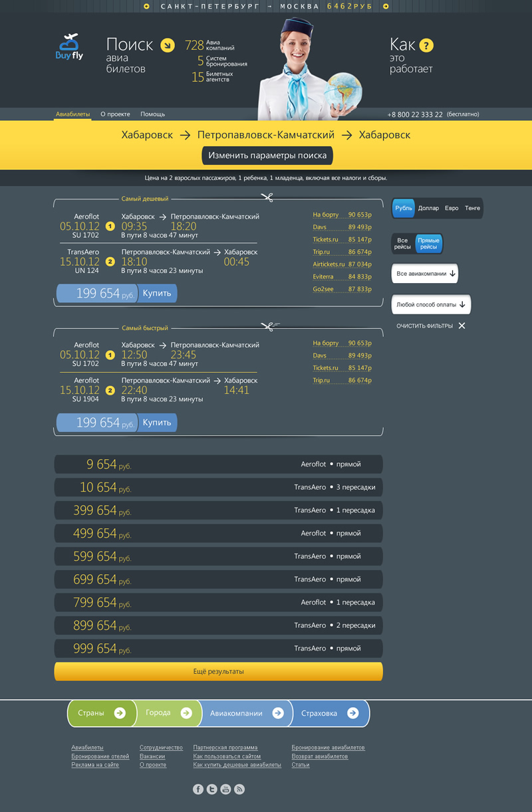Open Помощь menu item
The height and width of the screenshot is (812, 532).
(152, 114)
